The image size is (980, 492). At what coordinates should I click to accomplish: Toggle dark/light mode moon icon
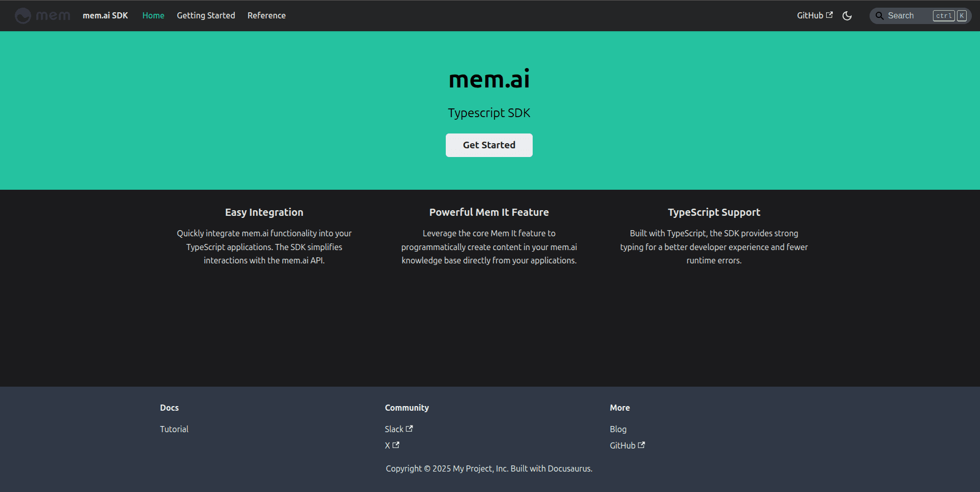point(847,16)
